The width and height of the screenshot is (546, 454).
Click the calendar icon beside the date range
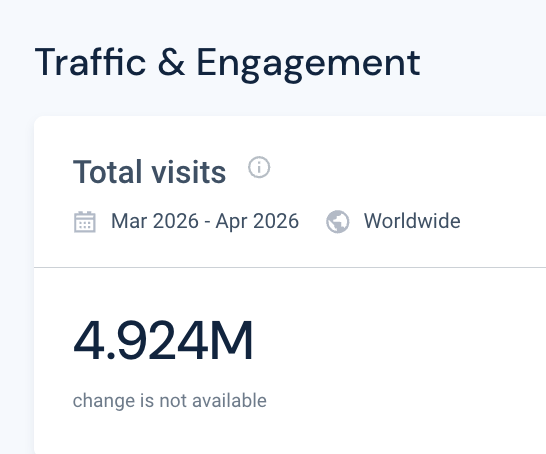pos(85,221)
